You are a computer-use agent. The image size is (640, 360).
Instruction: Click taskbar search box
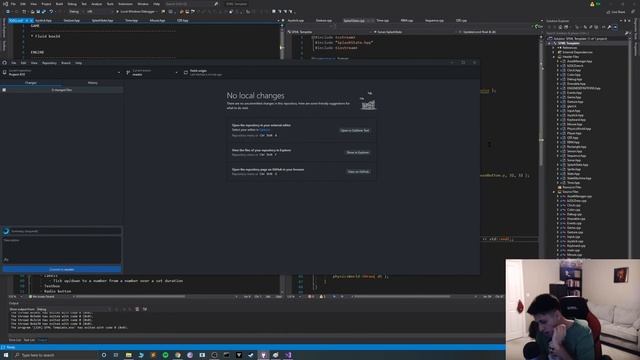(x=55, y=355)
